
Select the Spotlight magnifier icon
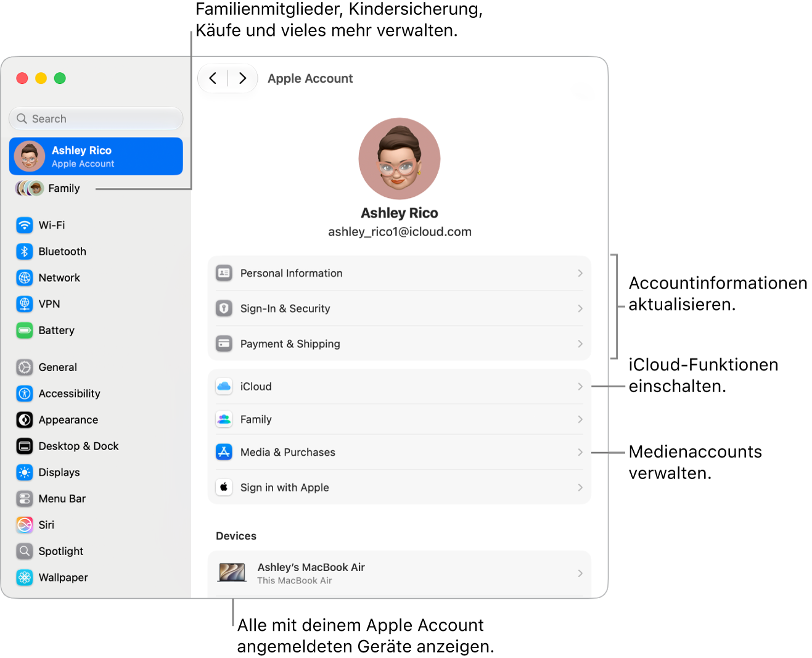coord(25,551)
